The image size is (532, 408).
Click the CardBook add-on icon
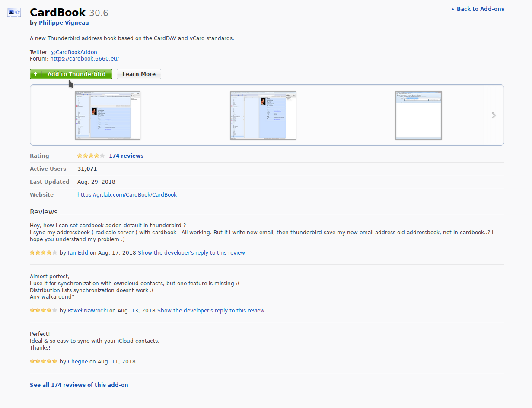(14, 13)
